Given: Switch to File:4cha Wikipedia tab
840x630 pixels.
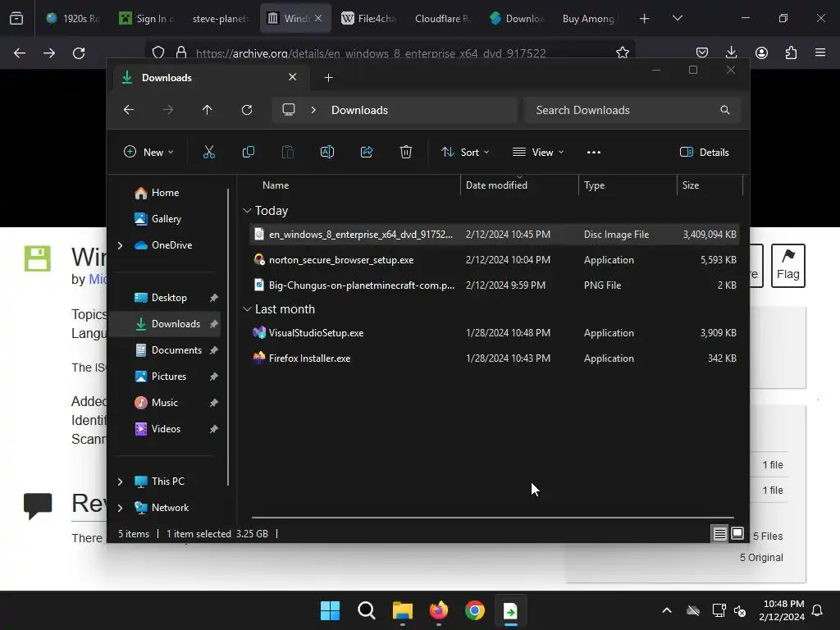Looking at the screenshot, I should [x=368, y=18].
